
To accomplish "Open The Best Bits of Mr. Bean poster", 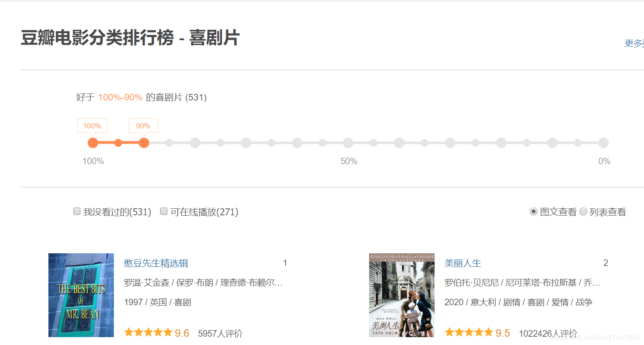I will 81,295.
